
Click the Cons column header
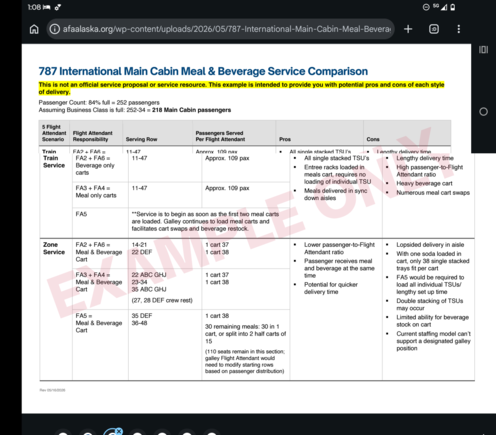tap(373, 139)
